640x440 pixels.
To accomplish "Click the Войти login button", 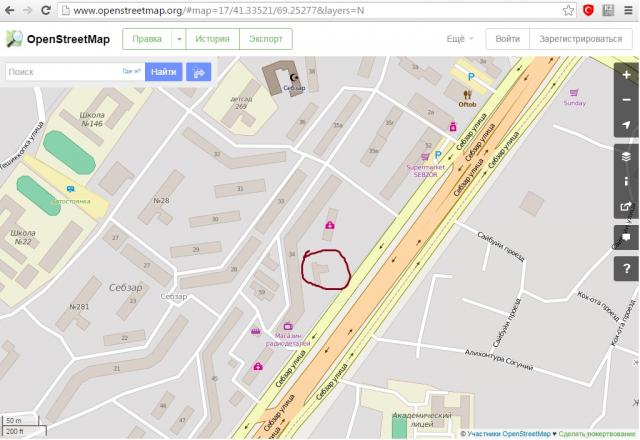I will point(508,39).
